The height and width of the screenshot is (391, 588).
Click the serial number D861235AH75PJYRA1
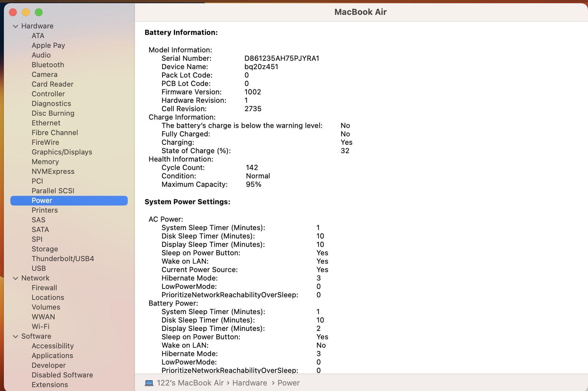282,58
